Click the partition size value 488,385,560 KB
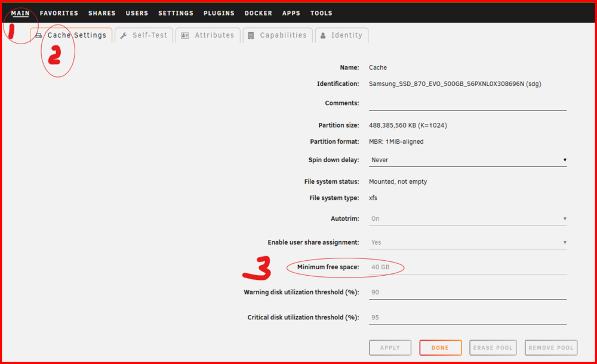Image resolution: width=597 pixels, height=364 pixels. [x=408, y=125]
